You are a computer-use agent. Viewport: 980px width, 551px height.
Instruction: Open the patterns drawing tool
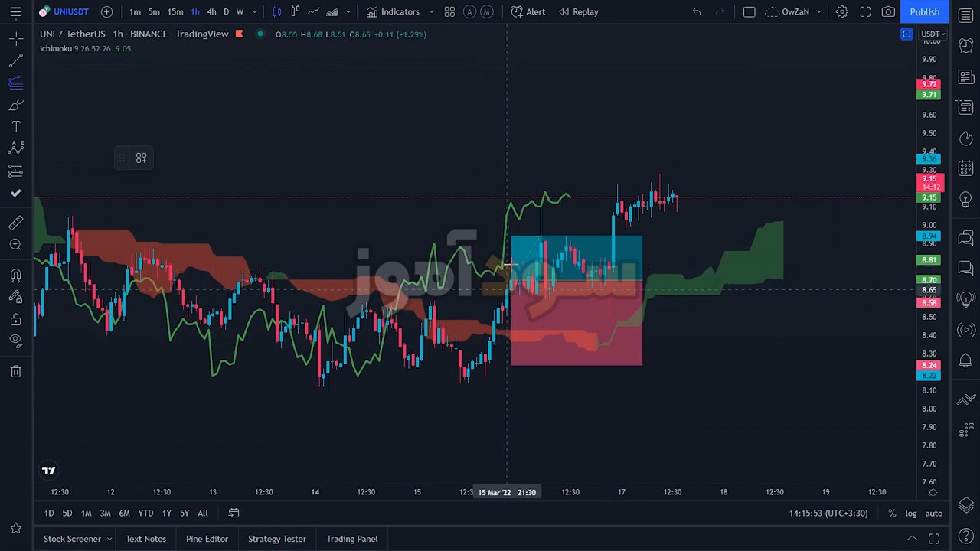point(15,148)
